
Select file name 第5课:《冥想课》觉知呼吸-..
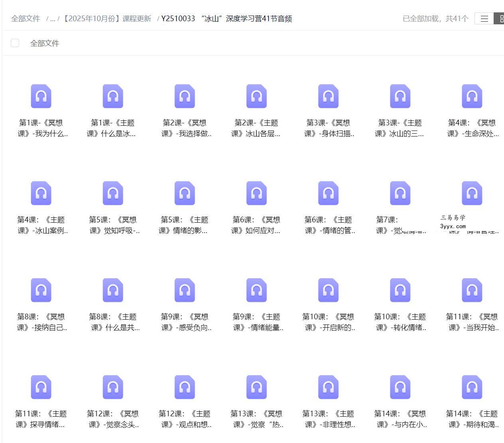(114, 225)
